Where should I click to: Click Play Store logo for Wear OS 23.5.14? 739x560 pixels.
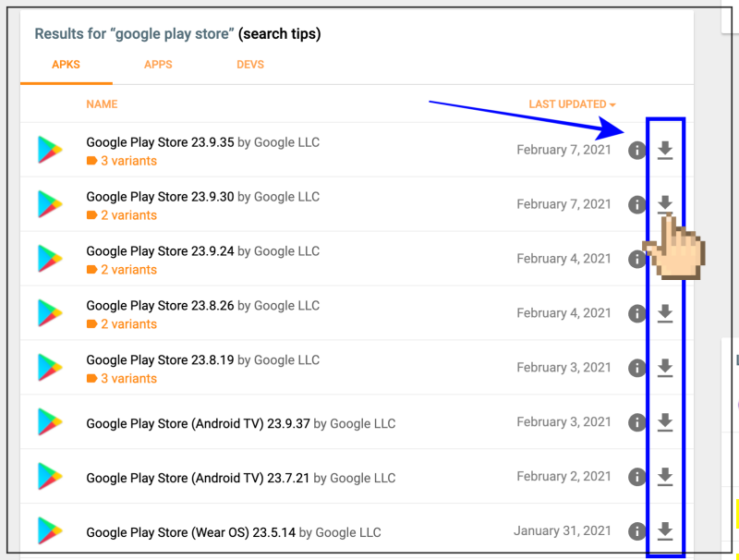(50, 530)
